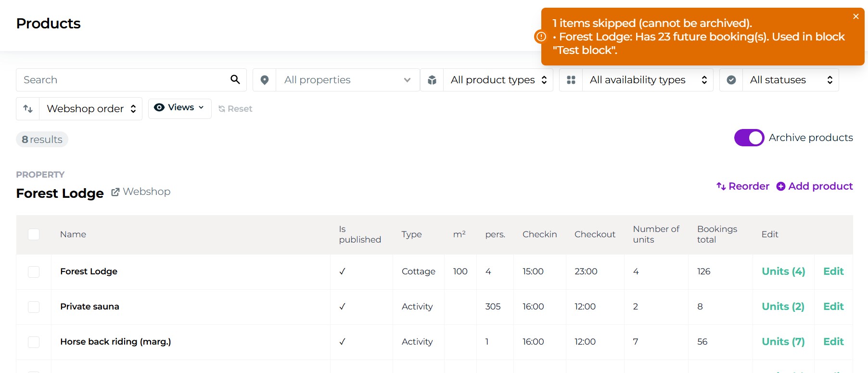Click the Reorder link
The height and width of the screenshot is (373, 868).
point(743,186)
